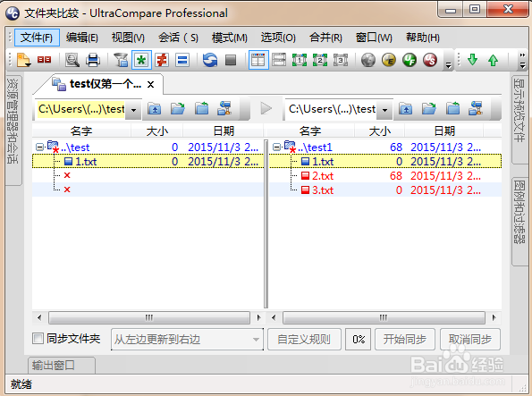Click the red compare-mode icon
Screen dimensions: 532x396
[x=44, y=60]
